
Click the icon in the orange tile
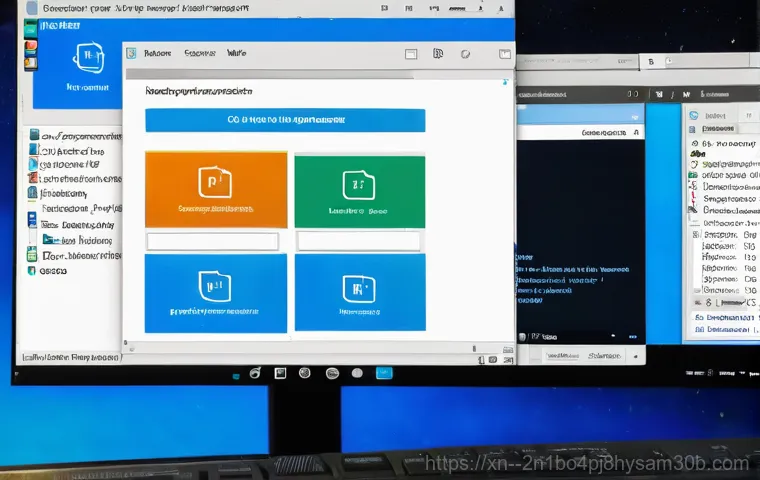pos(215,182)
